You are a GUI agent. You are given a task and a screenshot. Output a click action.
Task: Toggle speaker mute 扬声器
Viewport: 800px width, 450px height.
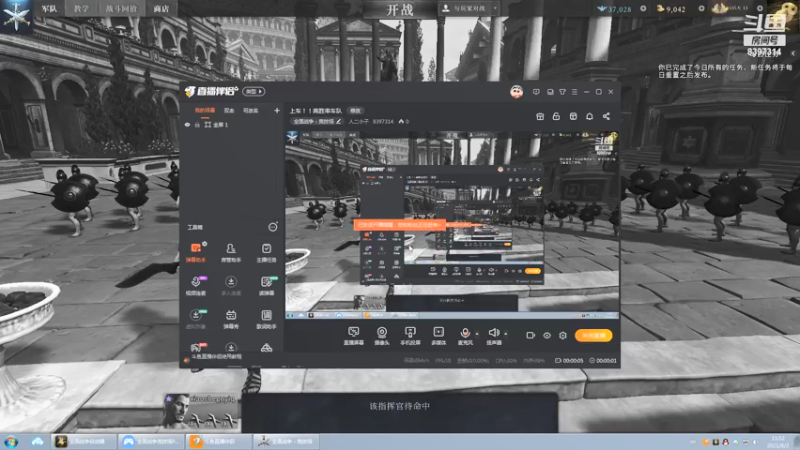493,336
